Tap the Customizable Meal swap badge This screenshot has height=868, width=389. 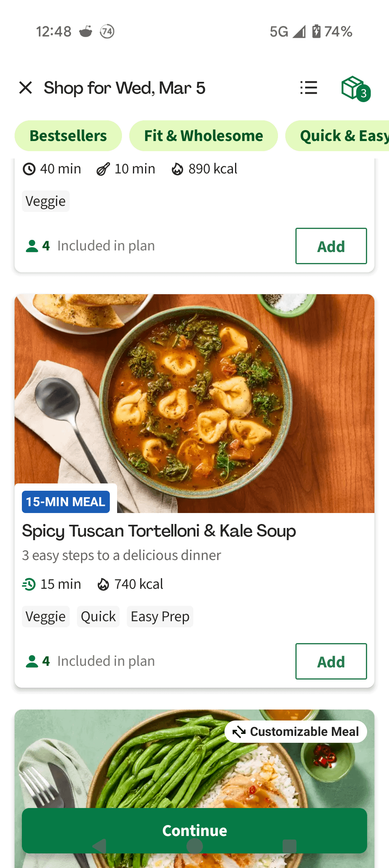point(296,731)
